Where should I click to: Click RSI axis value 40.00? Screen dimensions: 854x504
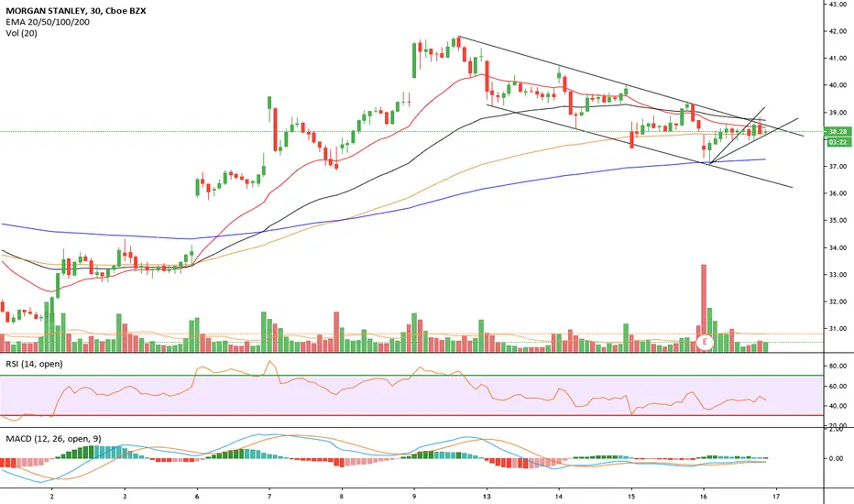point(838,406)
